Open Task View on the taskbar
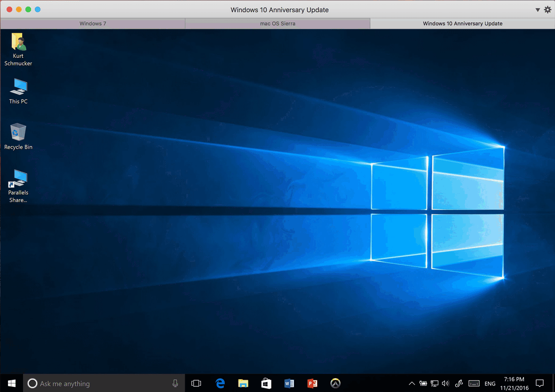 [196, 384]
